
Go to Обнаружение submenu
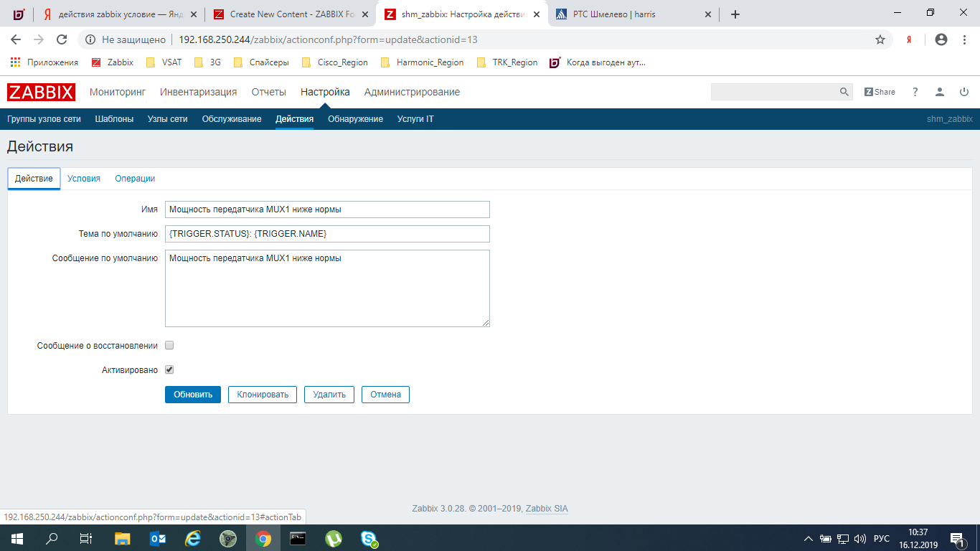coord(356,119)
